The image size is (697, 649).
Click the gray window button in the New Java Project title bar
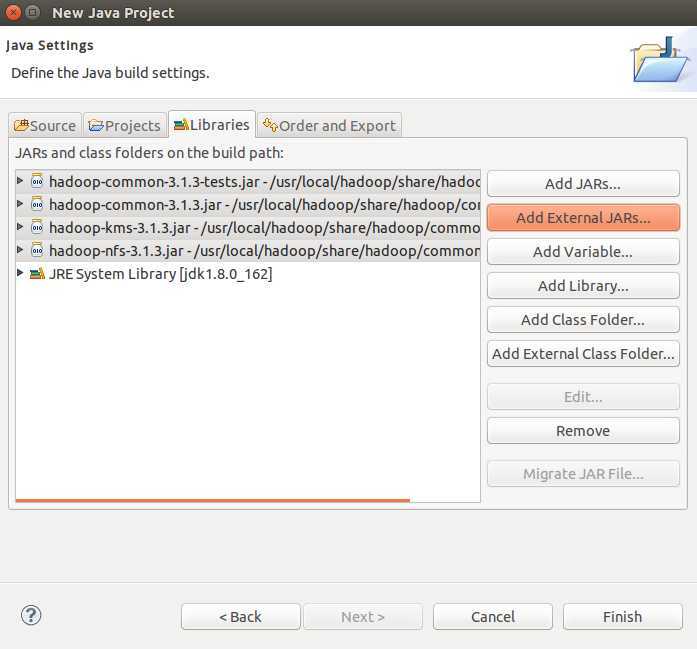pos(32,12)
